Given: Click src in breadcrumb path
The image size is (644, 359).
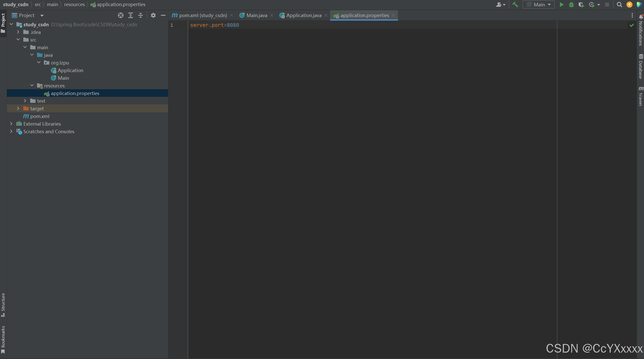Looking at the screenshot, I should [38, 4].
